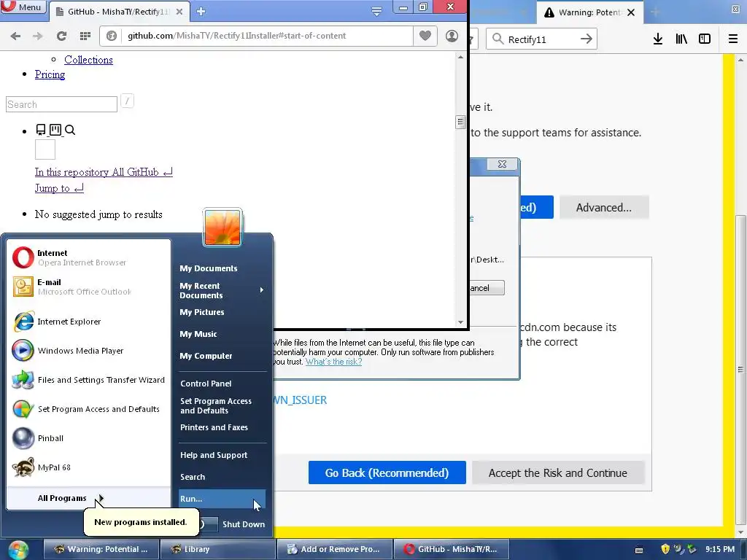Open new tab in Opera
Viewport: 747px width, 560px height.
[201, 12]
